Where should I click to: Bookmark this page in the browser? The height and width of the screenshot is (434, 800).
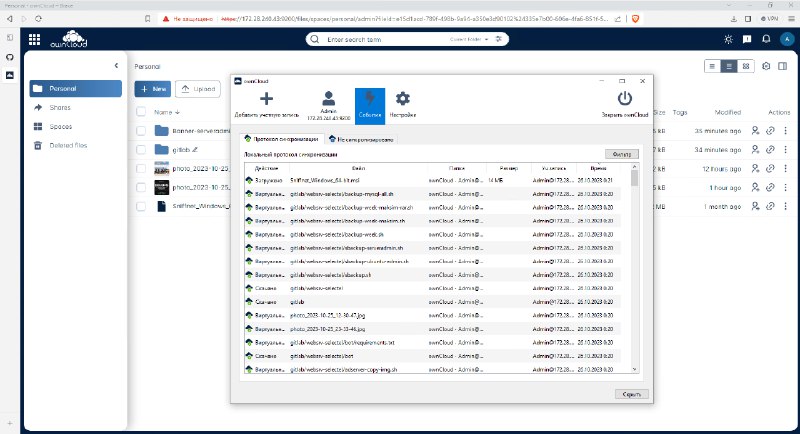coord(147,19)
